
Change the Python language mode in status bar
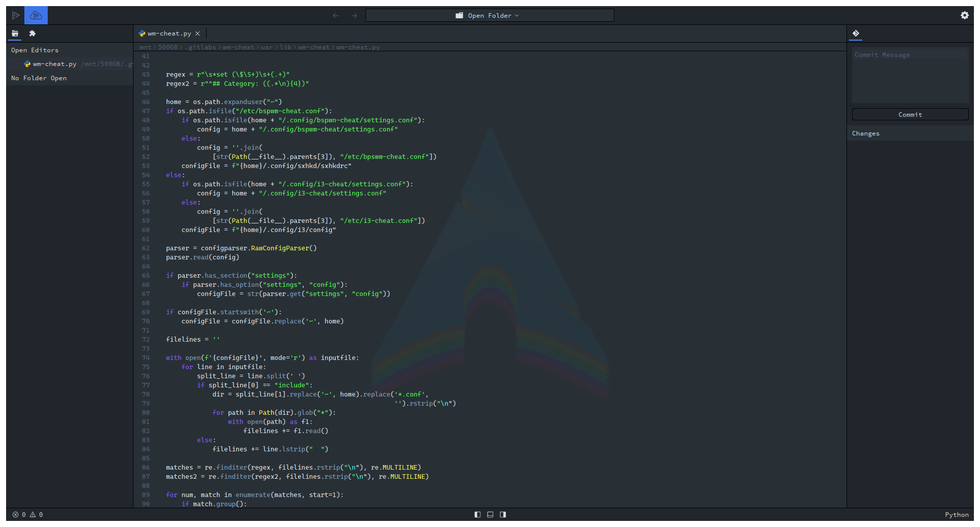coord(956,514)
